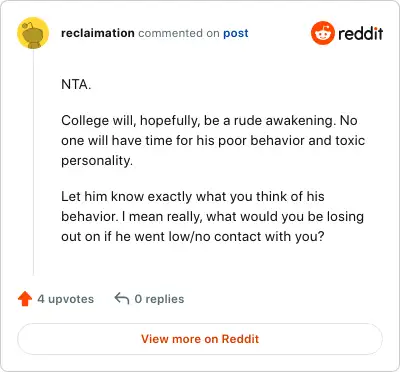Click the line starting behavior. I mean really
The image size is (400, 372).
point(212,217)
